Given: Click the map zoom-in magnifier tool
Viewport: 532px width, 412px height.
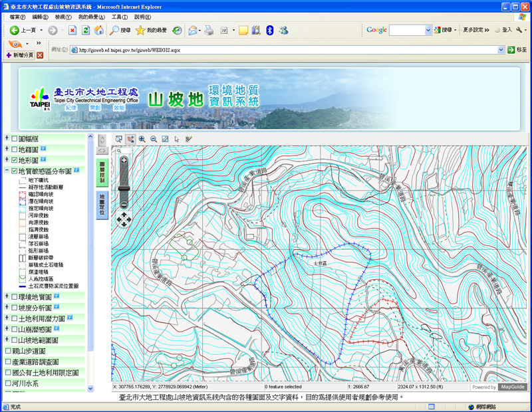Looking at the screenshot, I should point(142,139).
